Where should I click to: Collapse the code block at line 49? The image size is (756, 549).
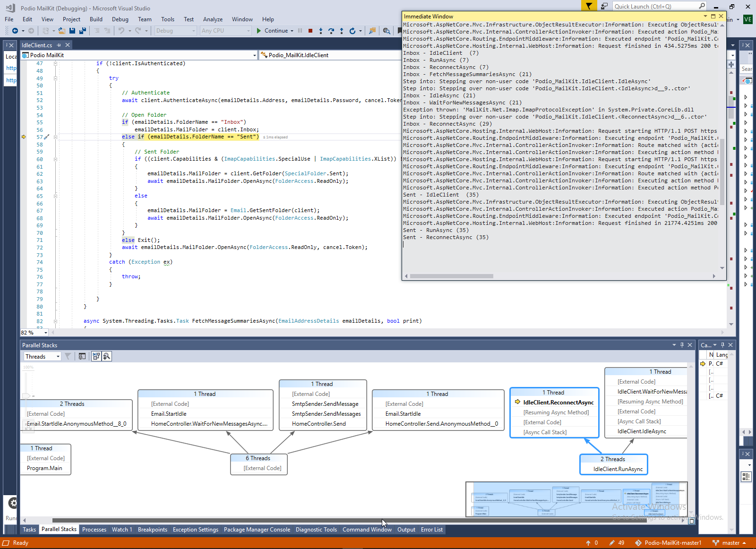click(x=55, y=78)
